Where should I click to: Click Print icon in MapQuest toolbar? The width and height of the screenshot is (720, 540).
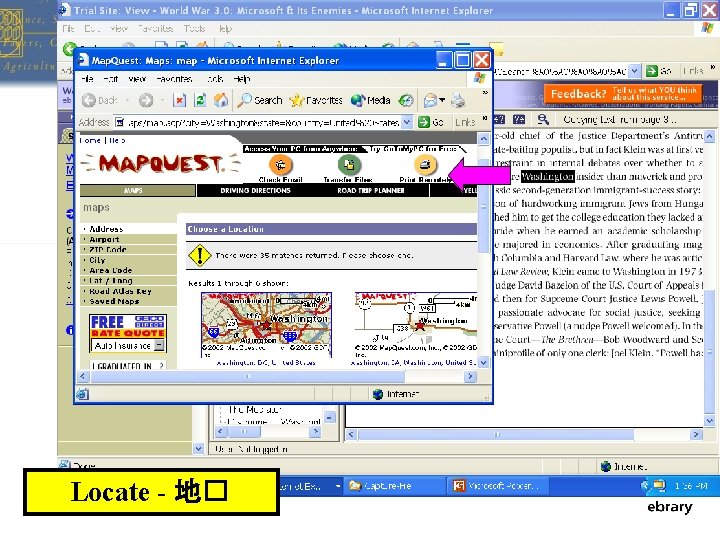click(x=458, y=100)
